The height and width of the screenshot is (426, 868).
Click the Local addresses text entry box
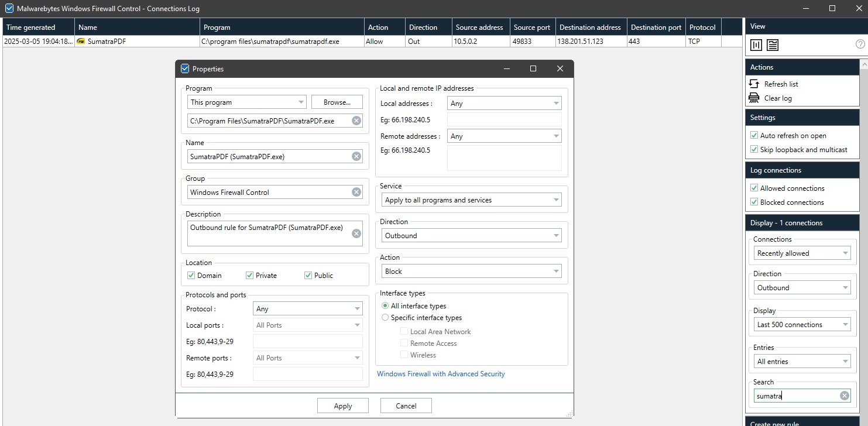(504, 119)
